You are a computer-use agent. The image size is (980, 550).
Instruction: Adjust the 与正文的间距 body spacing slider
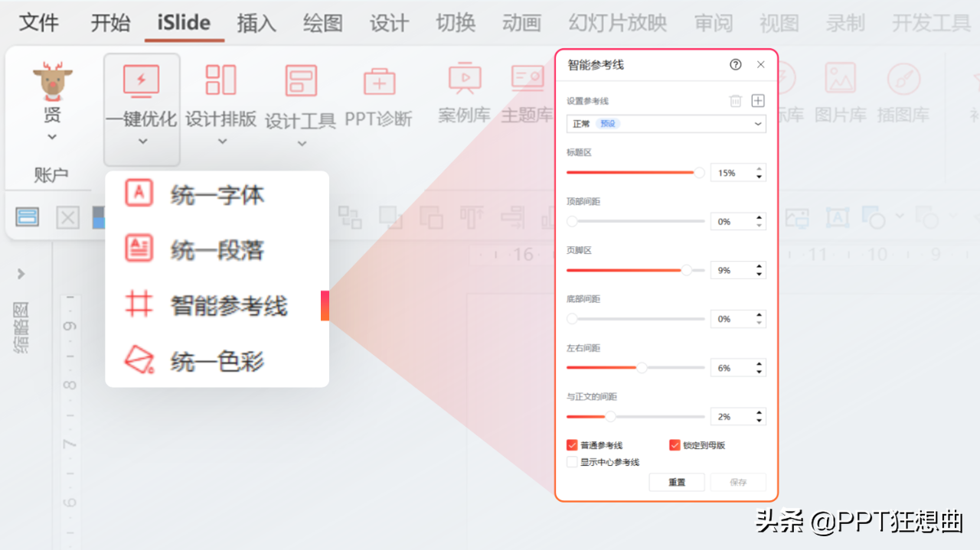tap(635, 417)
